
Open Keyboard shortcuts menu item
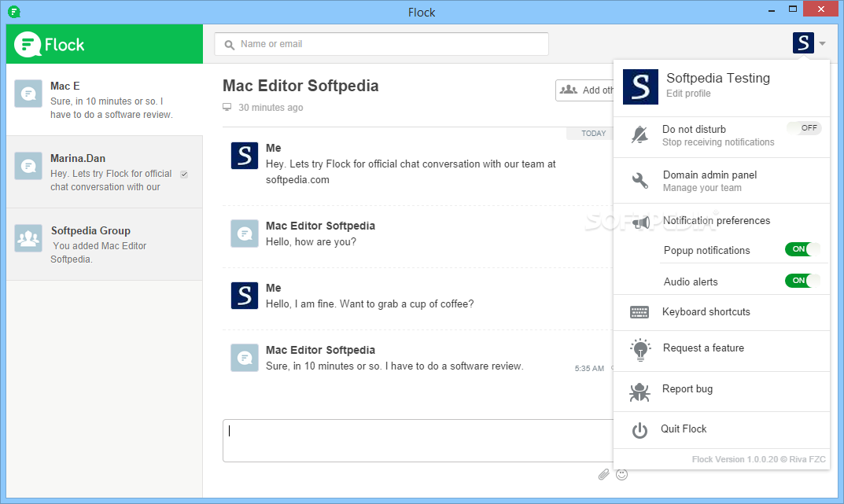point(721,312)
